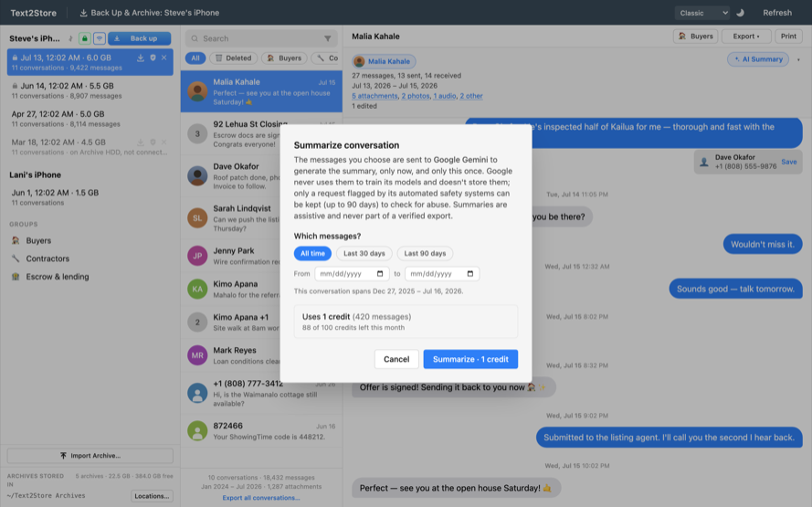Image resolution: width=812 pixels, height=507 pixels.
Task: Show the All conversations filter tab
Action: (x=195, y=58)
